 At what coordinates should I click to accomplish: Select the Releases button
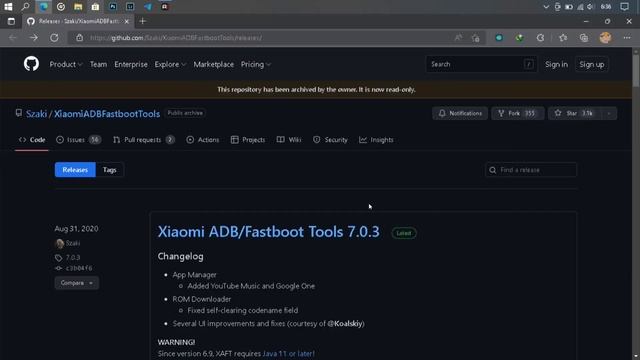75,170
